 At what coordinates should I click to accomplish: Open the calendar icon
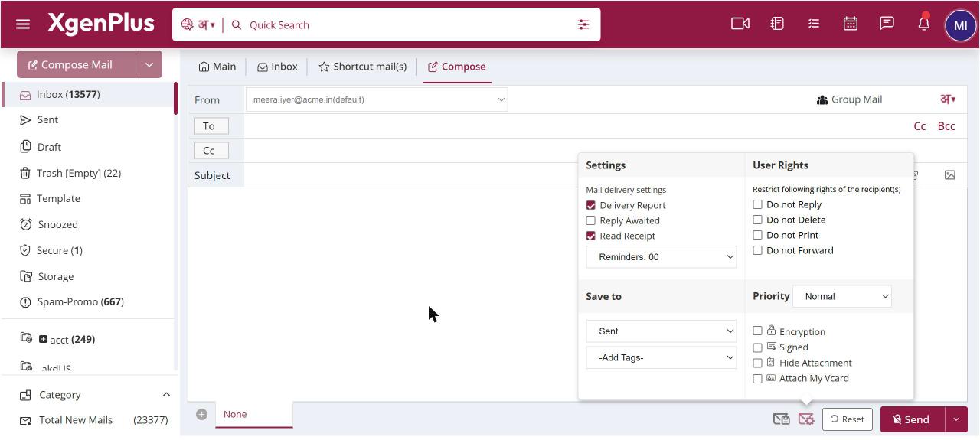coord(850,24)
